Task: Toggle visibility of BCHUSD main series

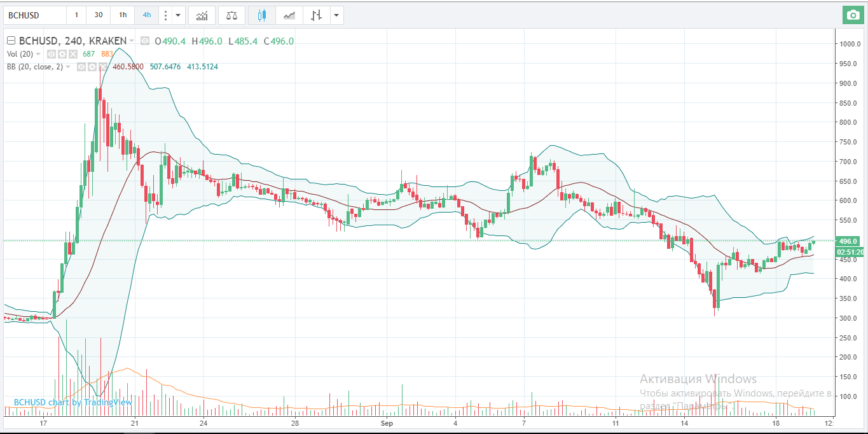Action: (x=145, y=41)
